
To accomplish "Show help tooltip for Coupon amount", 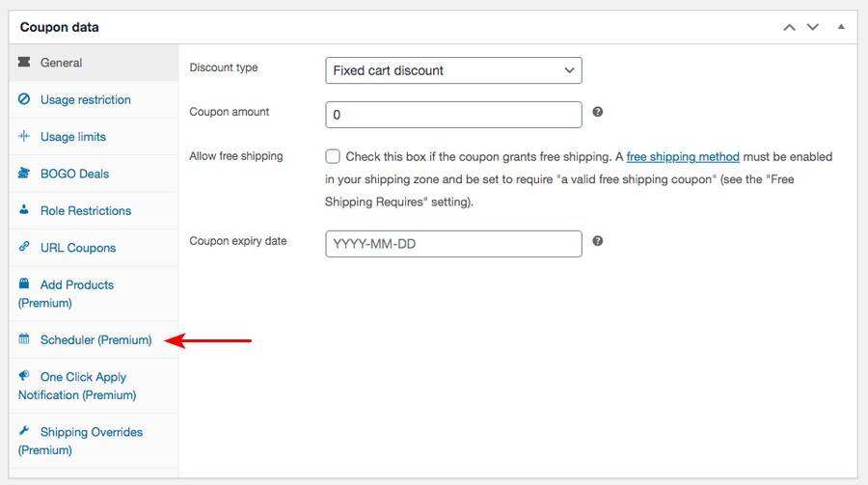I will (597, 112).
